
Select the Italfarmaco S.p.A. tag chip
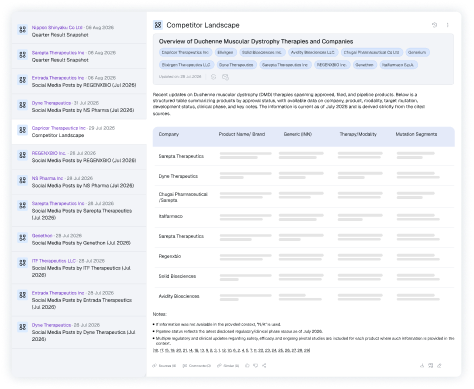(x=398, y=65)
